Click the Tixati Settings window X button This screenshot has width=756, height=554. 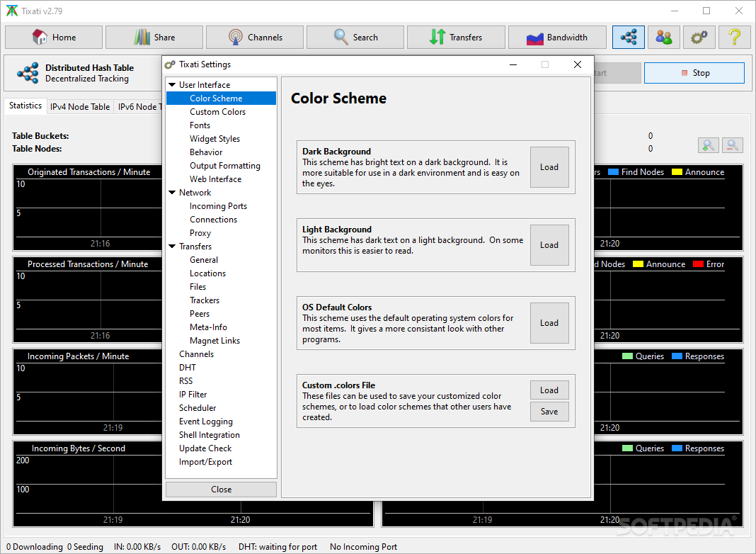577,64
